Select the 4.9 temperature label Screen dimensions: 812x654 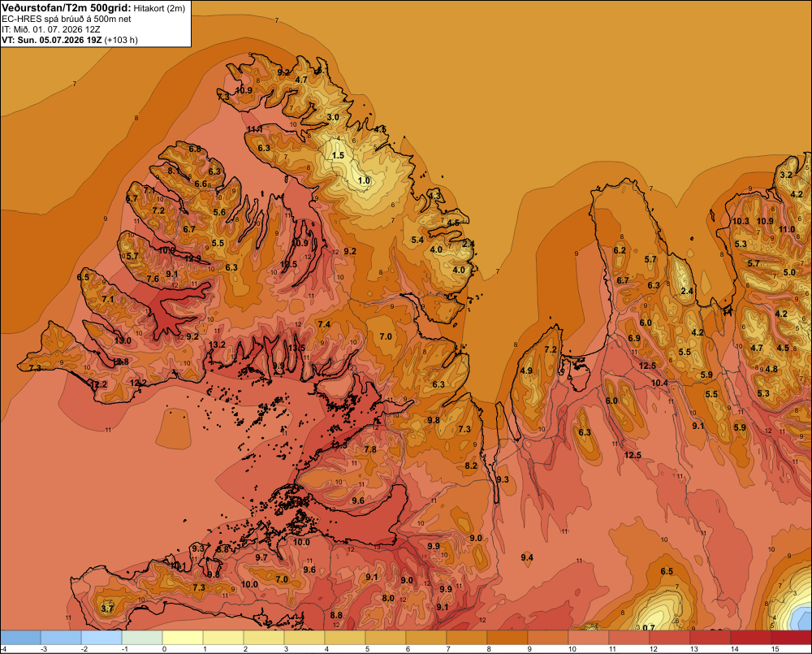coord(526,370)
